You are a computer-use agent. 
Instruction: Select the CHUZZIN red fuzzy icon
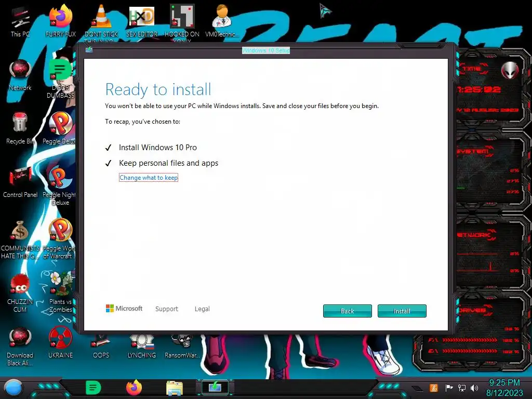[x=20, y=292]
